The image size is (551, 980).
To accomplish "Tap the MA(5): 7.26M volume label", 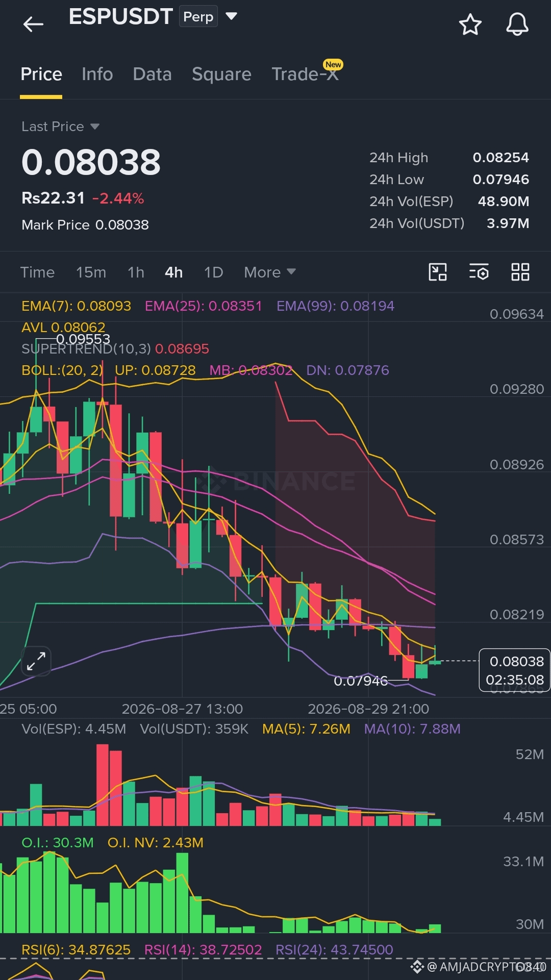I will click(306, 728).
